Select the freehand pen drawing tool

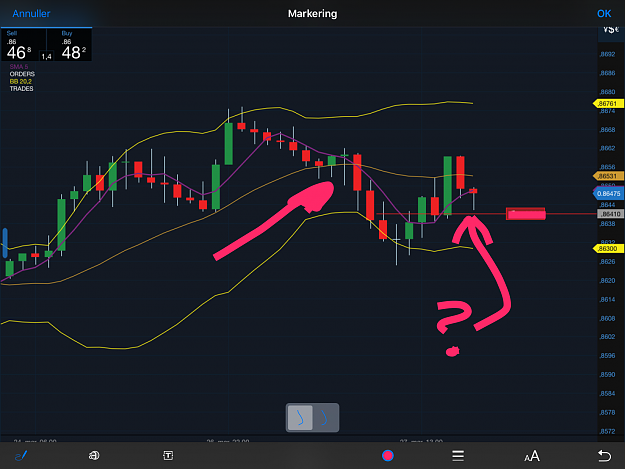coord(21,455)
